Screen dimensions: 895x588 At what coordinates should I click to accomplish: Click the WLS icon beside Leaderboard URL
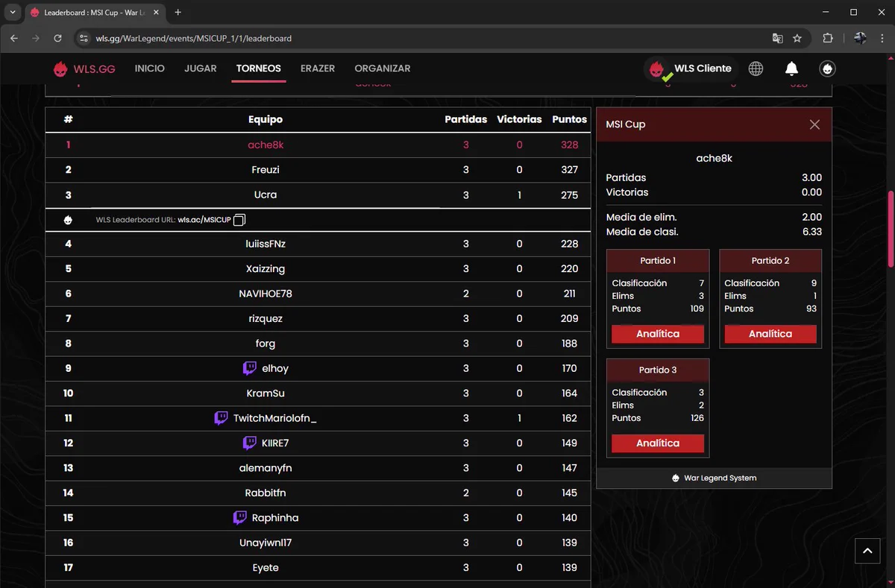(x=68, y=220)
